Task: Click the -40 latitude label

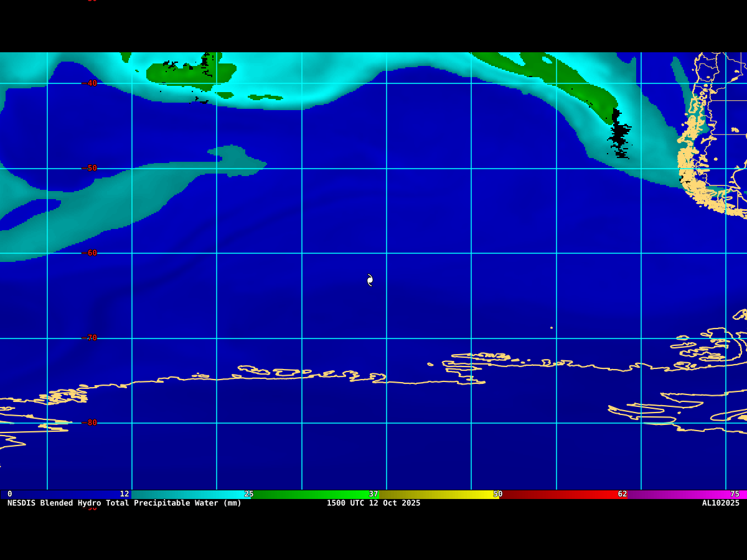Action: 90,83
